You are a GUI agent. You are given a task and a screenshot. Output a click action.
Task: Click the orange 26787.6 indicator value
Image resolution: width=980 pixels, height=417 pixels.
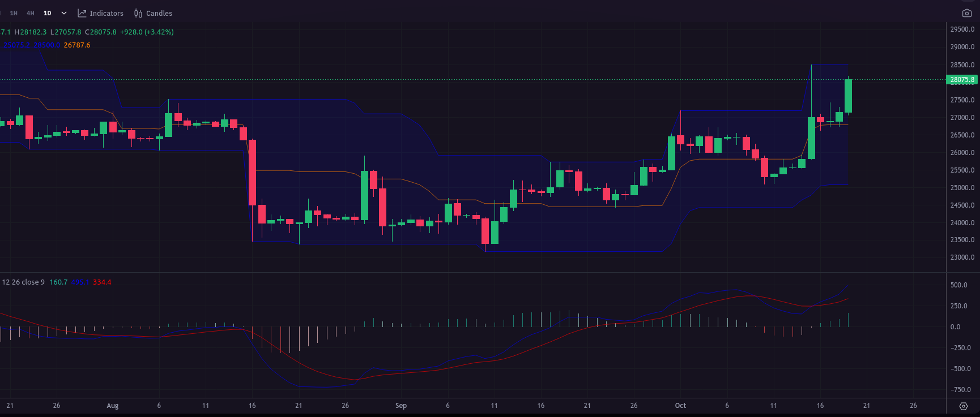point(77,45)
